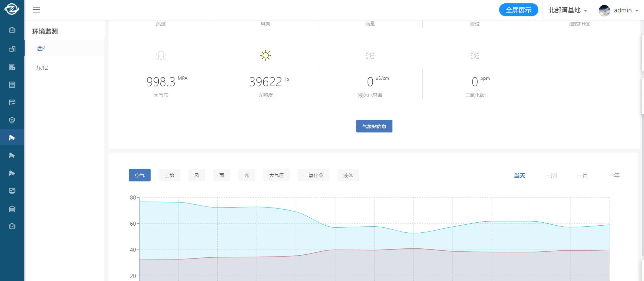The height and width of the screenshot is (281, 644).
Task: Open the admin user dropdown
Action: pos(619,10)
